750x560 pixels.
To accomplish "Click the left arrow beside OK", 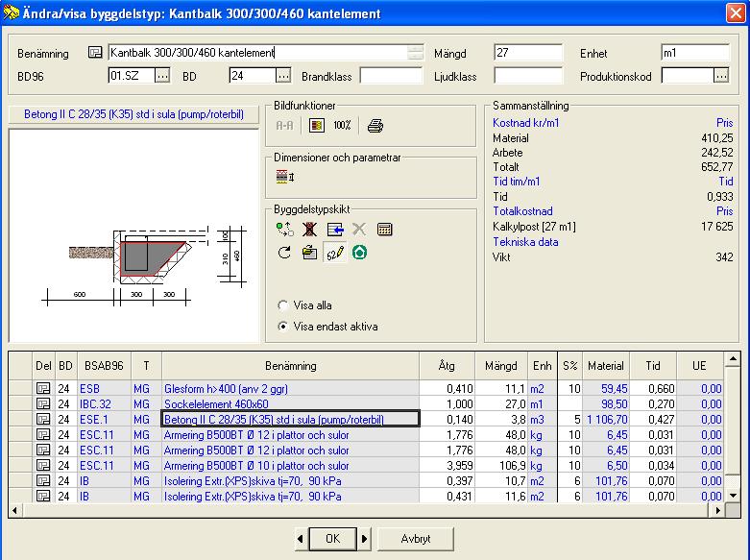I will pyautogui.click(x=301, y=539).
